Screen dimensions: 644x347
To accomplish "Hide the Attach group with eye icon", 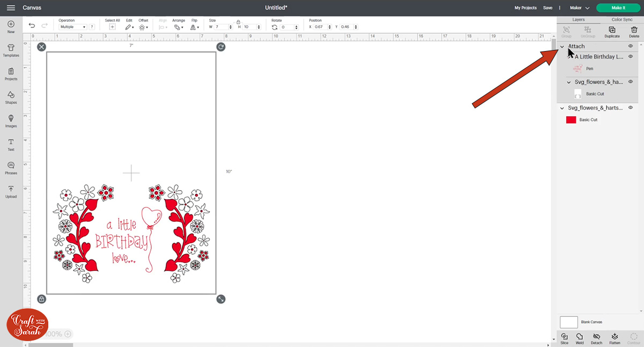I will point(631,46).
